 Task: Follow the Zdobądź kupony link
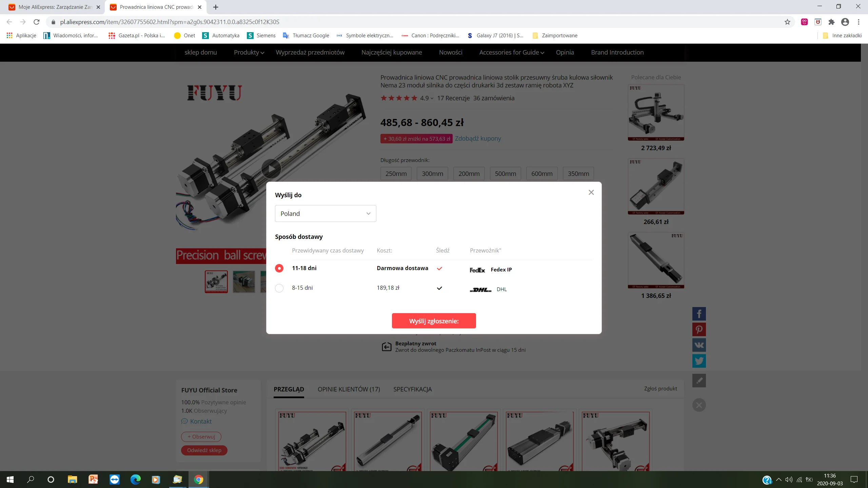[x=478, y=138]
